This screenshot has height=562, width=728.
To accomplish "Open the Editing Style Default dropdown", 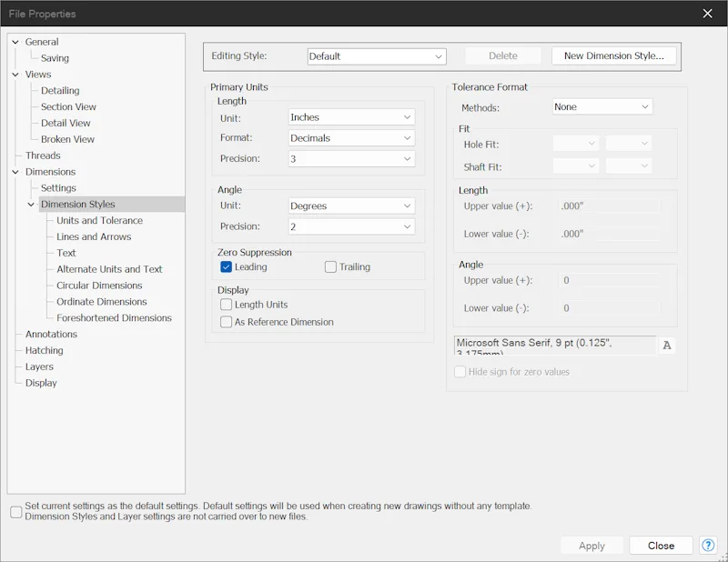I will [x=377, y=56].
